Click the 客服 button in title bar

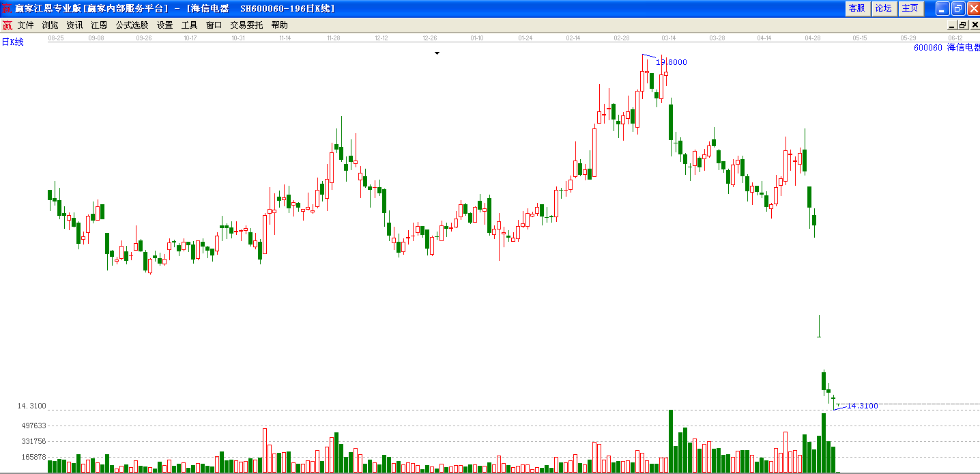click(856, 8)
